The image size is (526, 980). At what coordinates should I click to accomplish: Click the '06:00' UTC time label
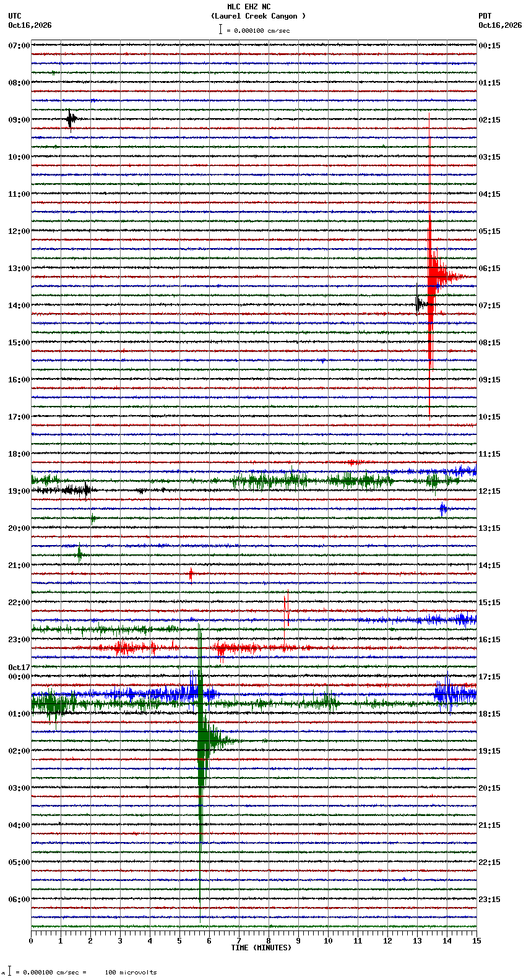click(x=19, y=900)
